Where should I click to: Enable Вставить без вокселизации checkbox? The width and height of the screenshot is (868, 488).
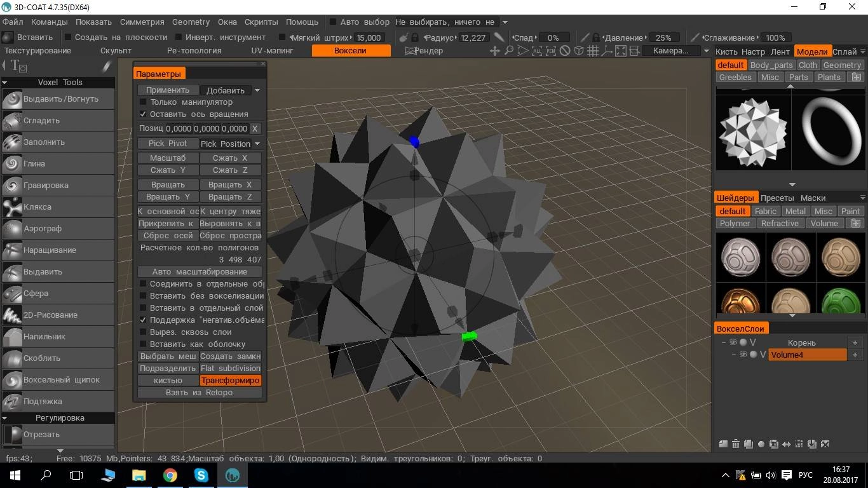[143, 295]
